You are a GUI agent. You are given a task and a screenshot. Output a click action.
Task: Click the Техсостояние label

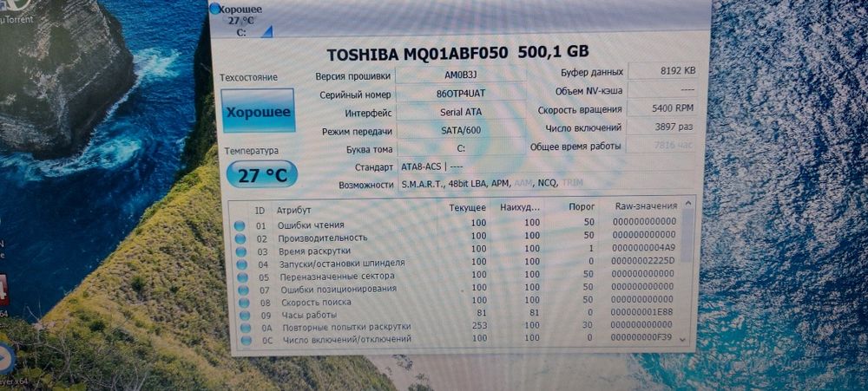pyautogui.click(x=248, y=77)
